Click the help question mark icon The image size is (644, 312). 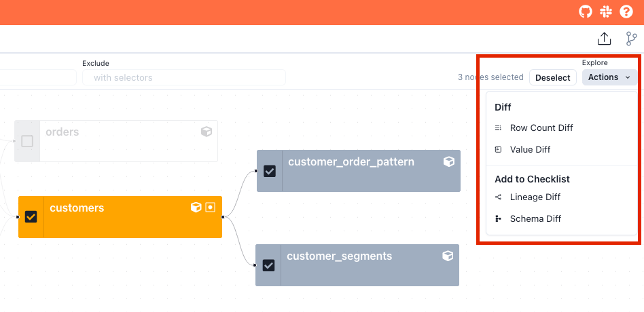pos(626,12)
